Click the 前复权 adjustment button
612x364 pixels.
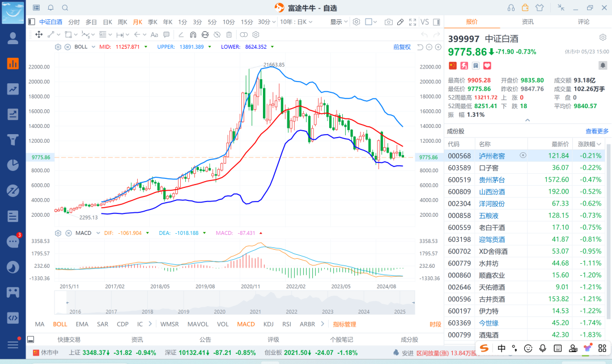point(402,47)
